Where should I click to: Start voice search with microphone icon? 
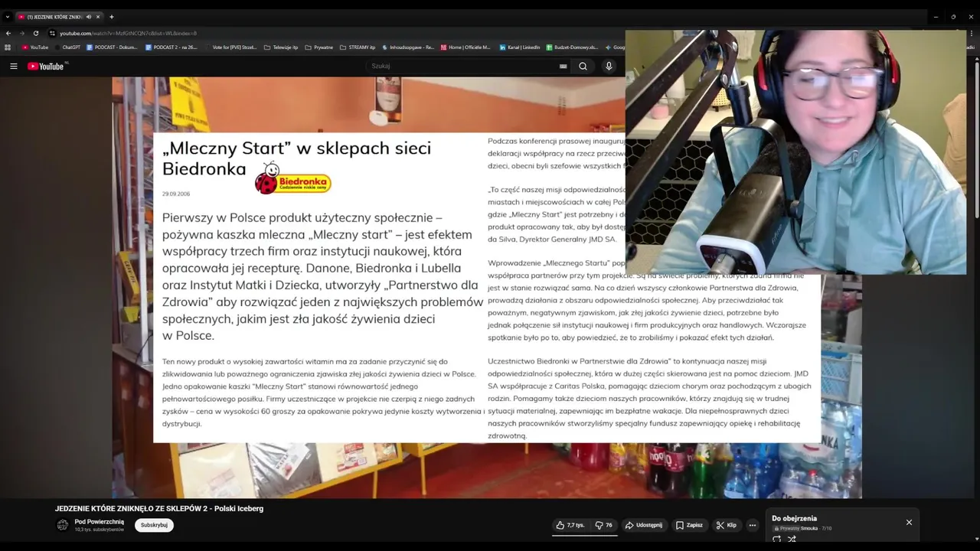pyautogui.click(x=609, y=67)
